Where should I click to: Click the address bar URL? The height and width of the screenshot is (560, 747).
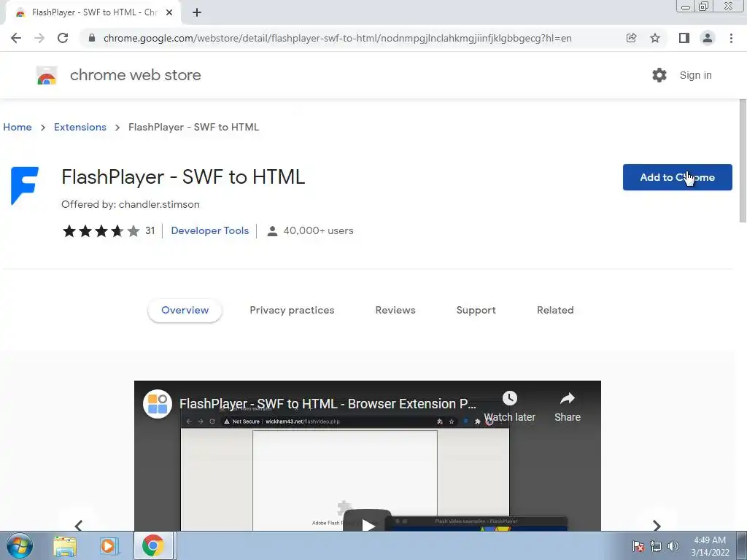click(337, 38)
